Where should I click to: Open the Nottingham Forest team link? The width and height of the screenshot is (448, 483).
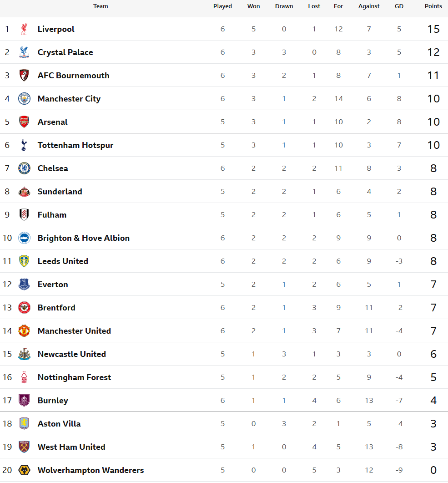click(74, 377)
